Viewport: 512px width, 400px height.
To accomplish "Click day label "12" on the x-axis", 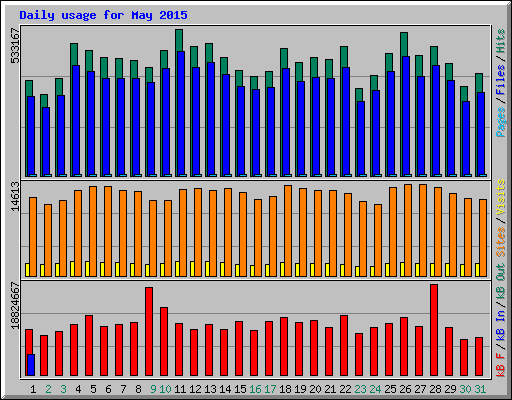I will tap(195, 389).
